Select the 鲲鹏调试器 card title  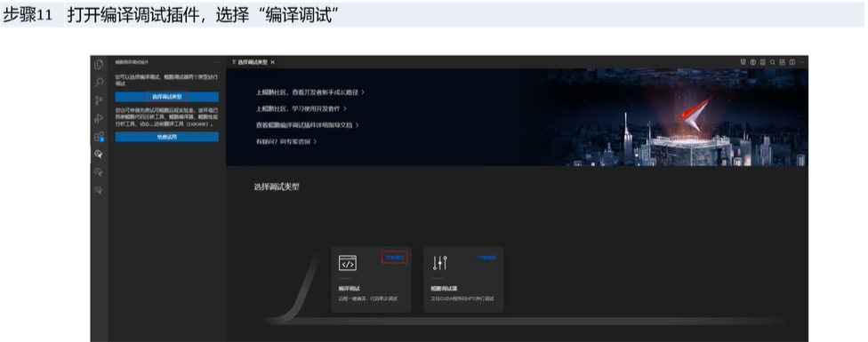click(444, 289)
